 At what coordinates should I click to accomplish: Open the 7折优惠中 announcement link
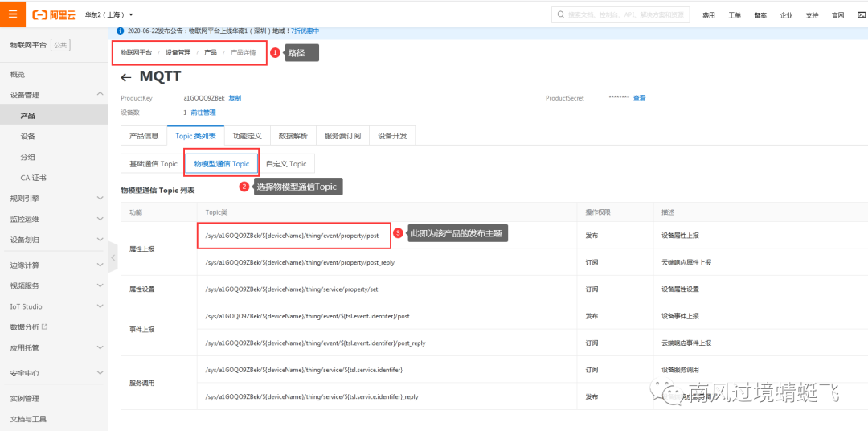pyautogui.click(x=305, y=31)
